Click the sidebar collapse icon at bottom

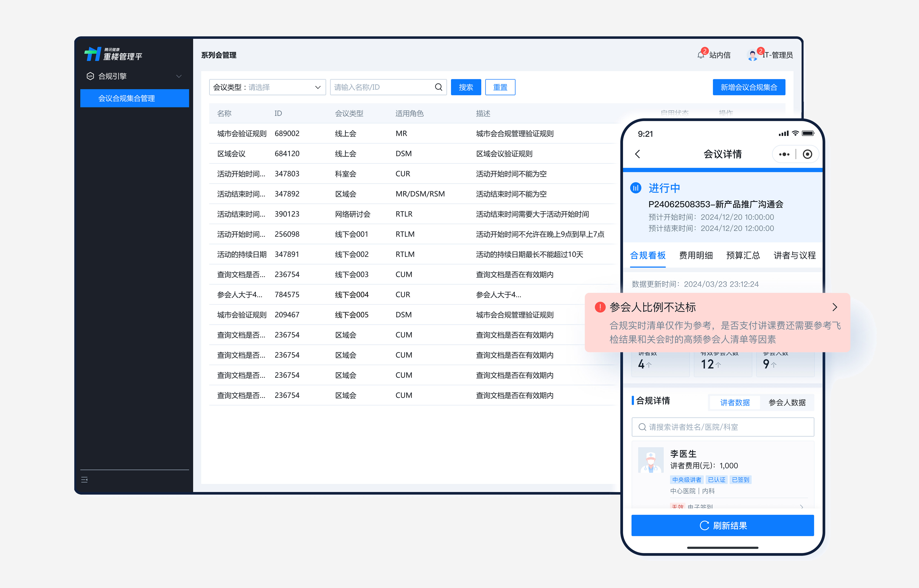click(84, 479)
